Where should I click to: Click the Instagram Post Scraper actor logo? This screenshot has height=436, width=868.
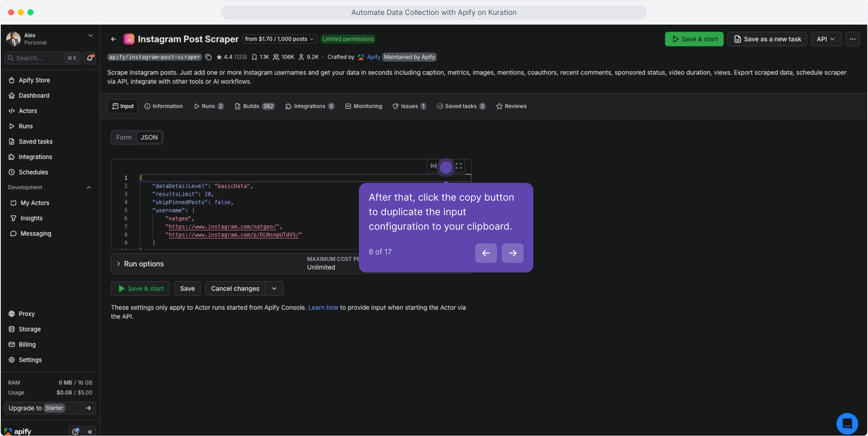tap(129, 39)
